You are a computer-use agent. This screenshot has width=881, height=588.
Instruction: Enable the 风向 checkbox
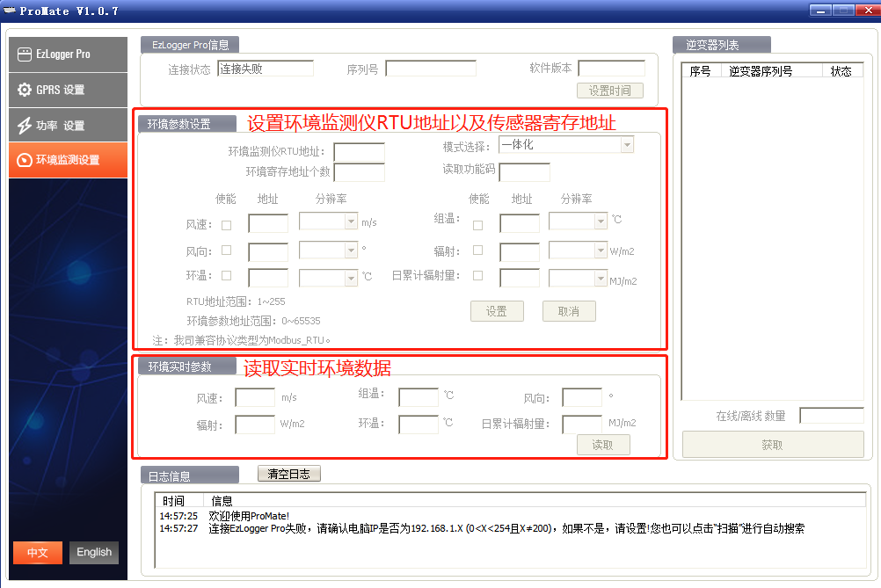(227, 250)
